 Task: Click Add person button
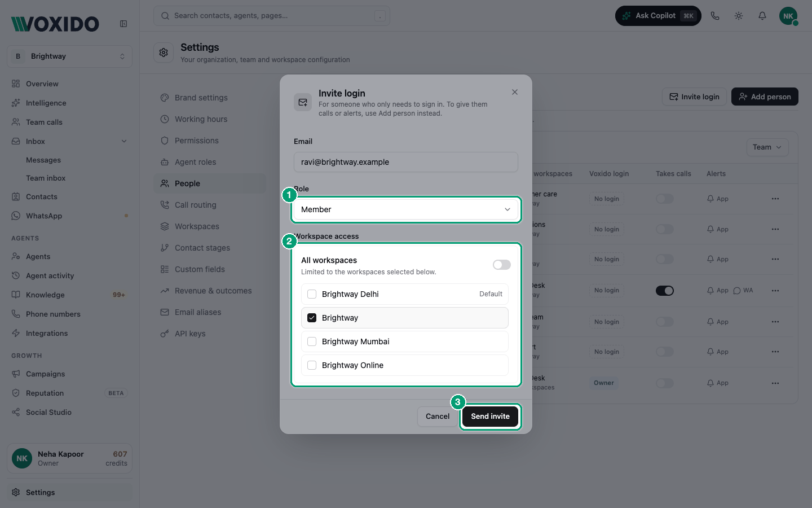pyautogui.click(x=765, y=97)
